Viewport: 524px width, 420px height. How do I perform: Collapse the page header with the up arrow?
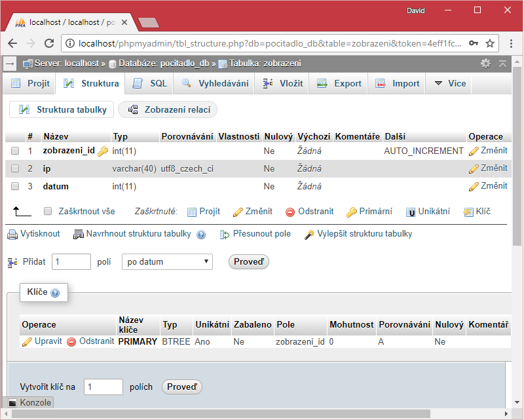(501, 64)
